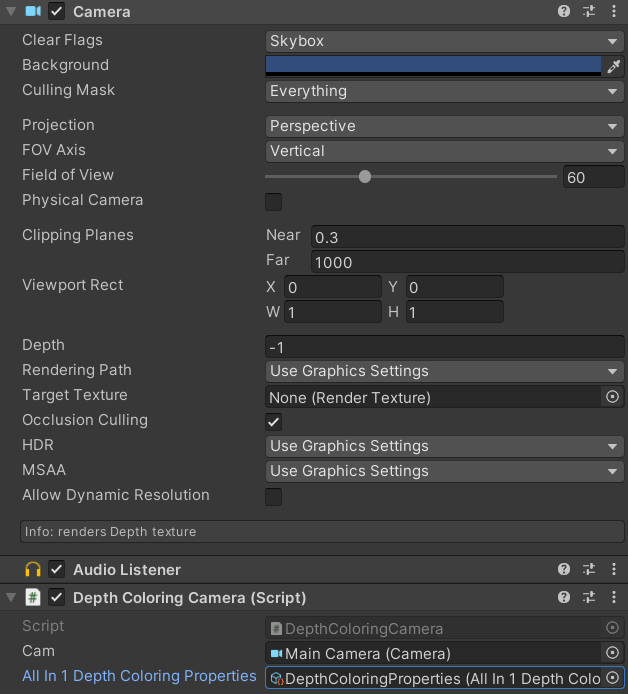Open Projection Perspective dropdown
Image resolution: width=628 pixels, height=694 pixels.
pos(444,126)
